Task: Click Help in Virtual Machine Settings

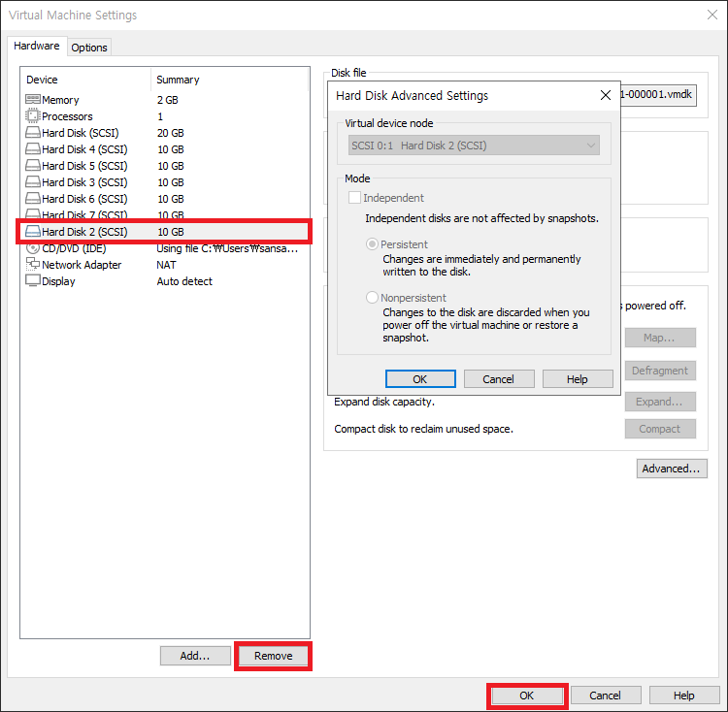Action: coord(684,696)
